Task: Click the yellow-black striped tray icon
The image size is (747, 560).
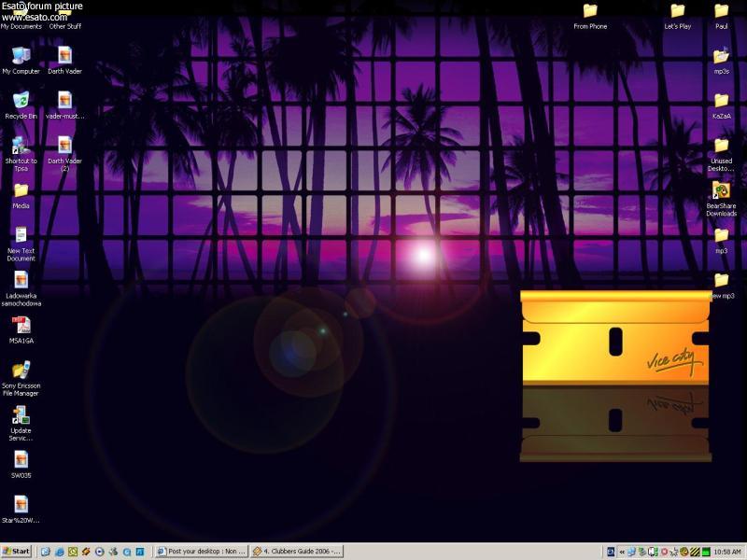Action: coord(695,552)
